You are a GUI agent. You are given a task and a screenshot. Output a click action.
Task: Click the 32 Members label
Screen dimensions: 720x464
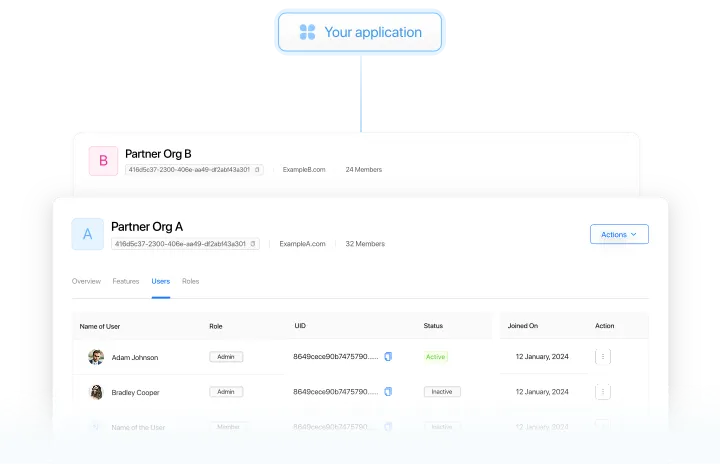click(365, 244)
